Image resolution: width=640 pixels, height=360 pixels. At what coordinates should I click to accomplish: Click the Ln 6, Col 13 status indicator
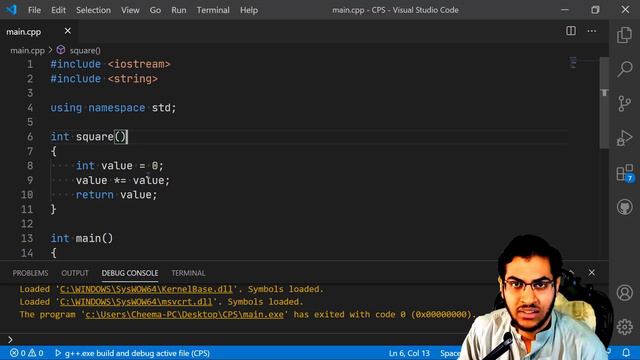tap(409, 353)
